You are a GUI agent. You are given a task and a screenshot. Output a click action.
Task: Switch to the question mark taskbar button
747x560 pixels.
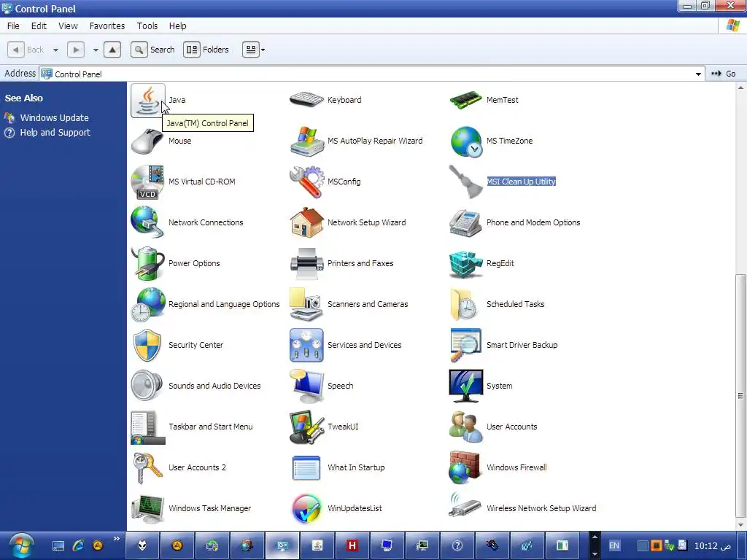(457, 545)
